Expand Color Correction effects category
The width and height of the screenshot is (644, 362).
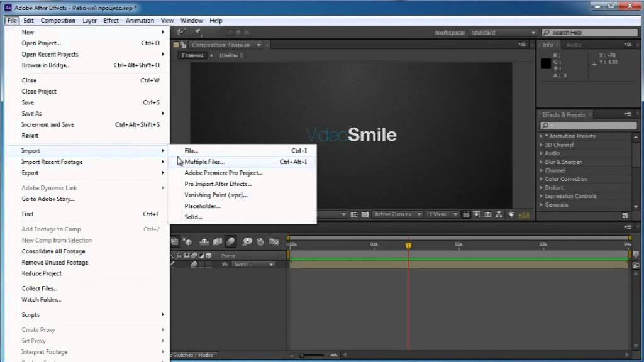541,179
